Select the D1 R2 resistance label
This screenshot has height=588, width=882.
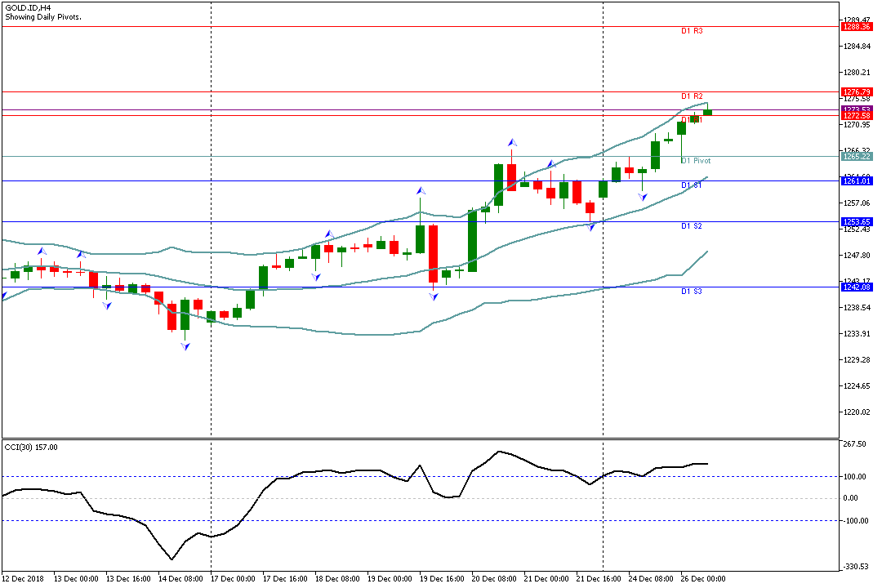point(692,96)
